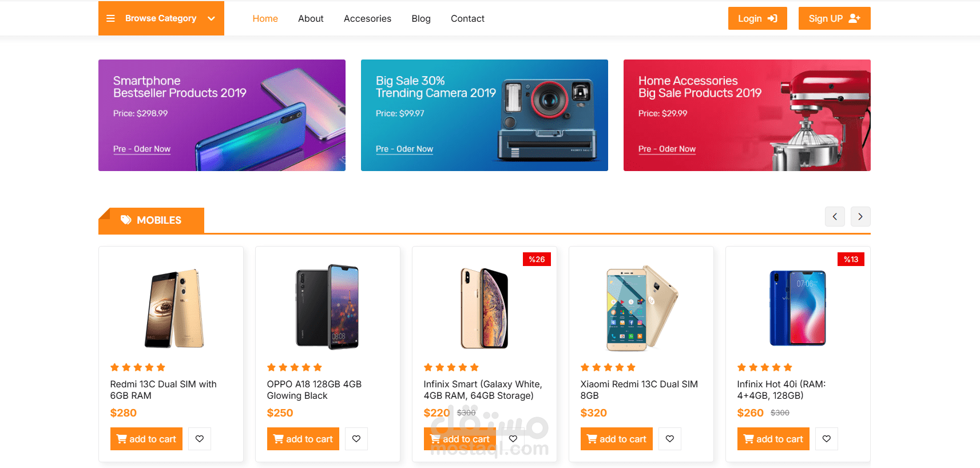Expand Browse Category dropdown chevron
Image resolution: width=980 pixels, height=468 pixels.
click(211, 18)
